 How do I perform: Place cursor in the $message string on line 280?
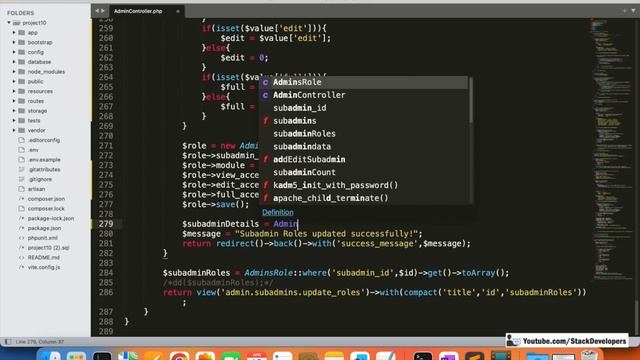[326, 234]
